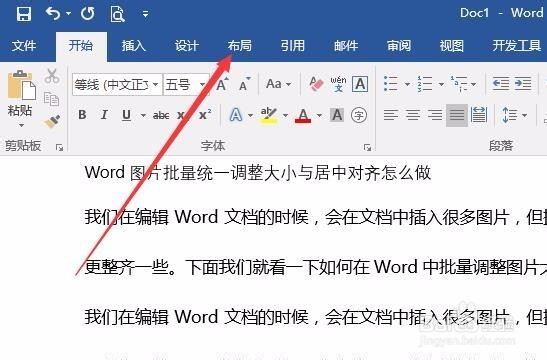Toggle italic formatting I

coord(104,115)
